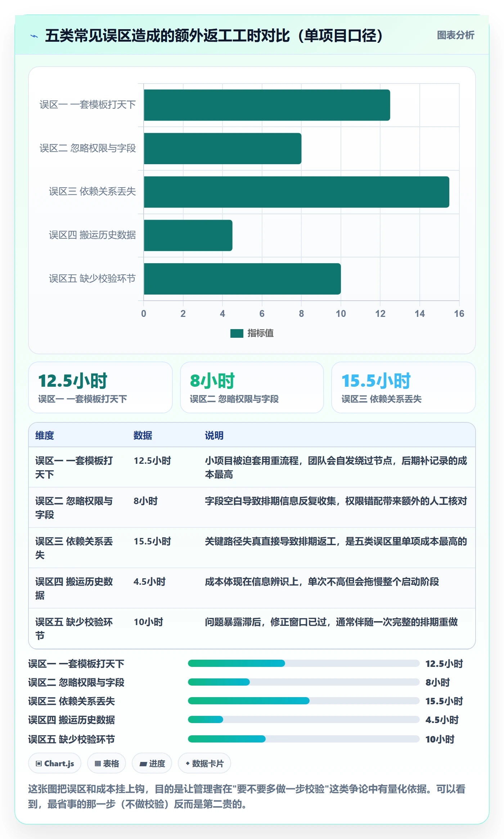Click the Chart.js tag

55,763
